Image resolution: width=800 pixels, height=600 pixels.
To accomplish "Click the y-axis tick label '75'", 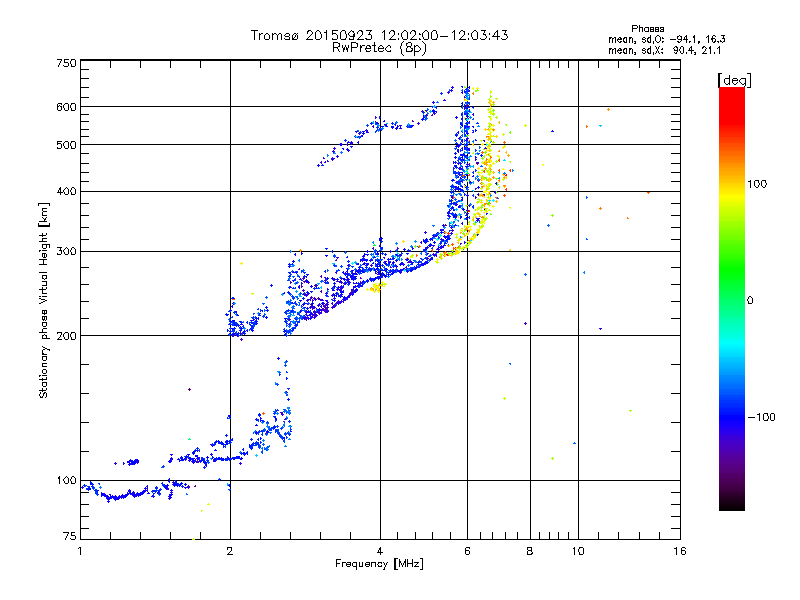I will [70, 536].
